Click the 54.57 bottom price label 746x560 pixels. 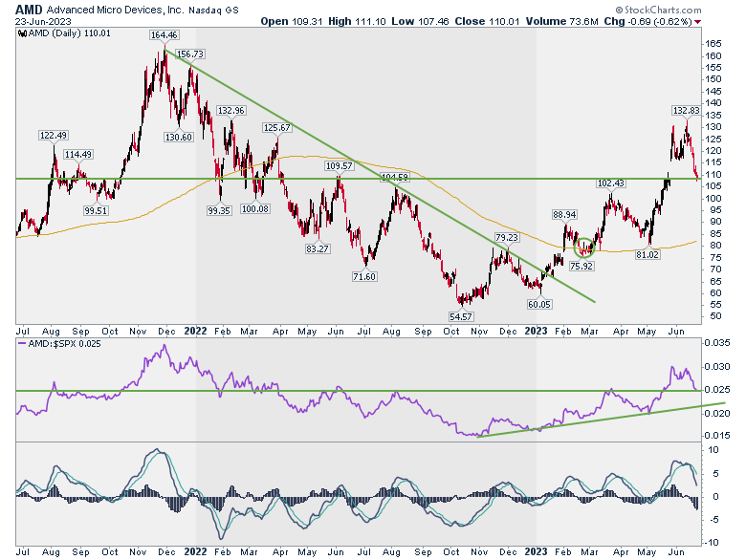[461, 316]
